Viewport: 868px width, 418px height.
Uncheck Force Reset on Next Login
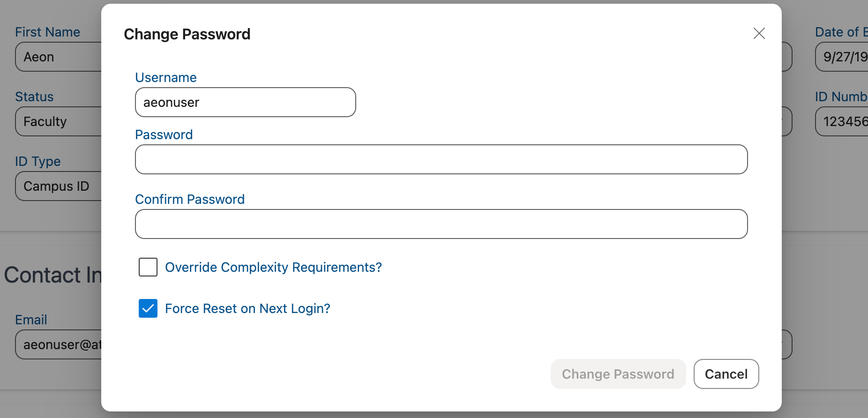[x=148, y=308]
